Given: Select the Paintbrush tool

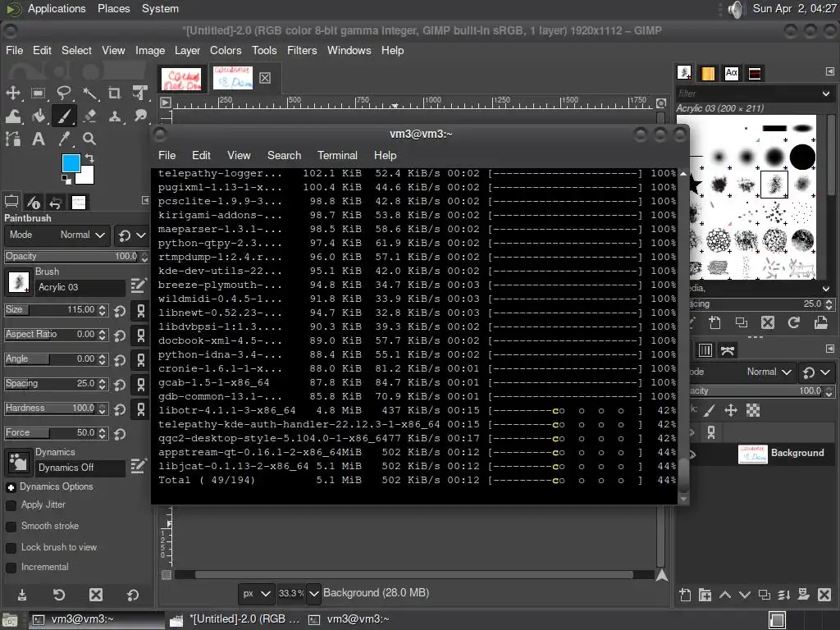Looking at the screenshot, I should tap(64, 116).
